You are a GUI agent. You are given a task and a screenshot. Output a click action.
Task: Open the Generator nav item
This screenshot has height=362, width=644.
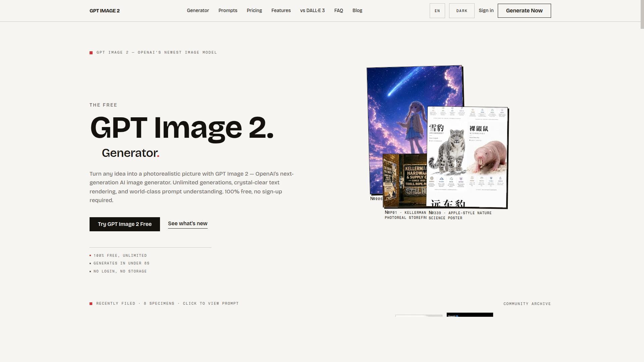click(x=198, y=10)
